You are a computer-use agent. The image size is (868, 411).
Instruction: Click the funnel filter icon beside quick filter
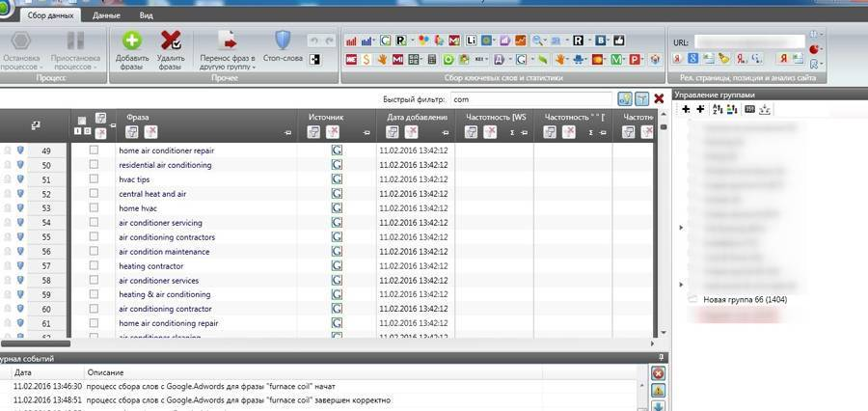pyautogui.click(x=641, y=98)
